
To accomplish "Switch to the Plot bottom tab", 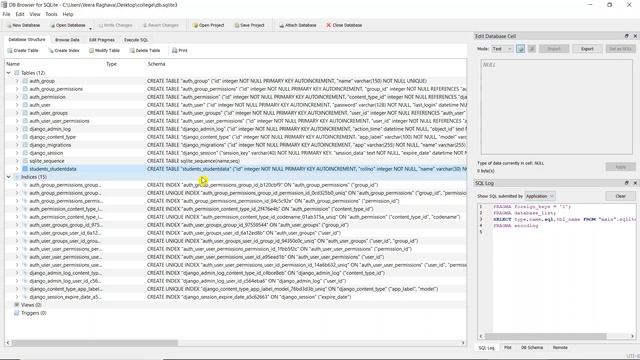I will coord(508,348).
